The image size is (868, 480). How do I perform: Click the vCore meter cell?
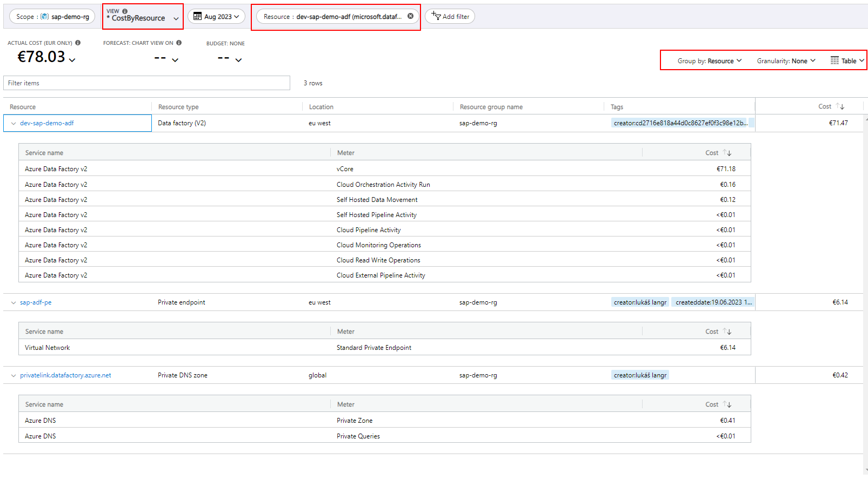[x=345, y=169]
